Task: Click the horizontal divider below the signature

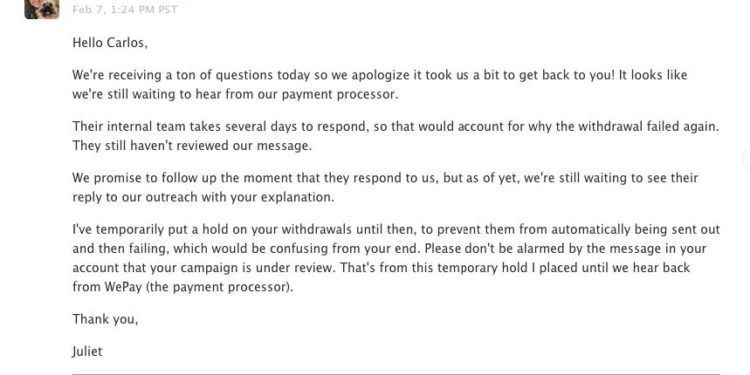Action: point(396,373)
